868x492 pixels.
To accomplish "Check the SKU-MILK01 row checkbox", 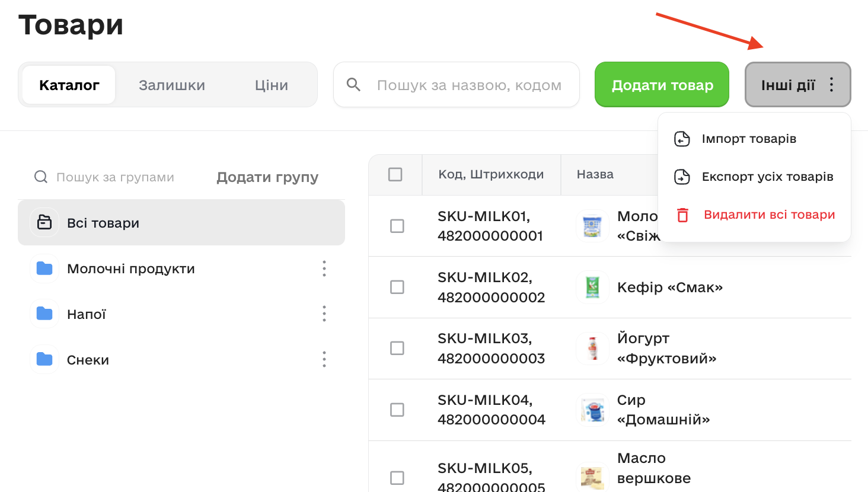I will (397, 226).
